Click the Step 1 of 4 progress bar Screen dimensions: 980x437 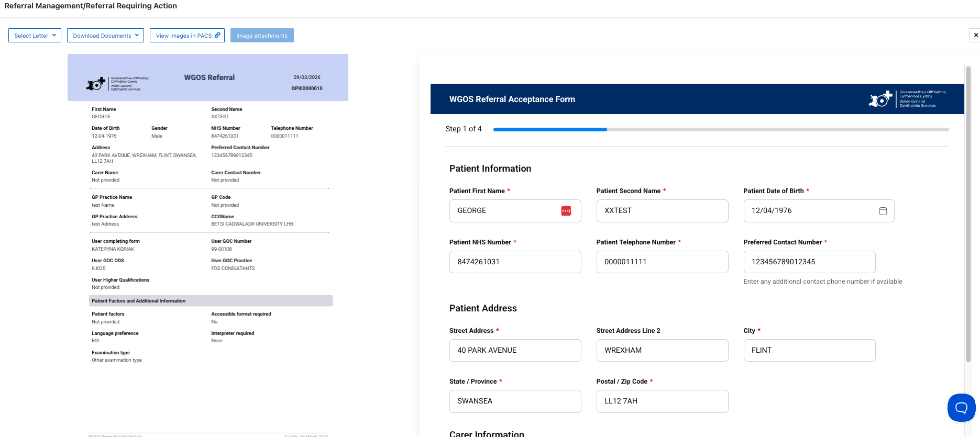pos(721,129)
